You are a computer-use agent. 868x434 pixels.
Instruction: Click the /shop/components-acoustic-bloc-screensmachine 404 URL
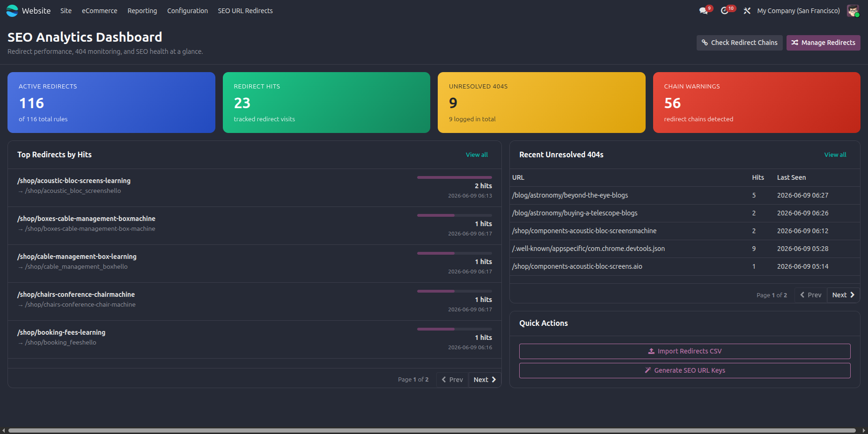[x=584, y=231]
